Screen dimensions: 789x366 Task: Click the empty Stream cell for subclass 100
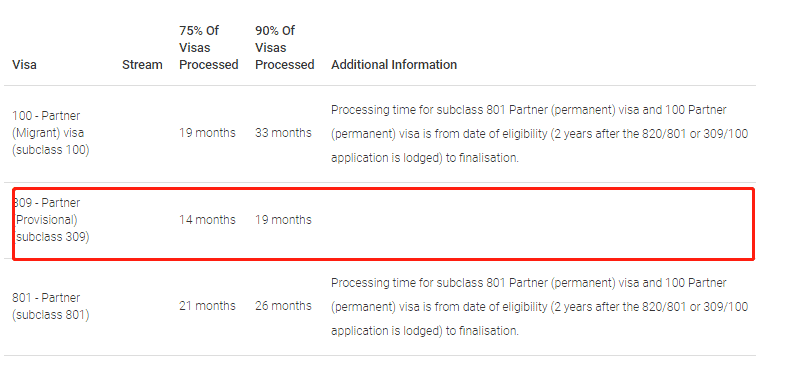click(x=142, y=134)
